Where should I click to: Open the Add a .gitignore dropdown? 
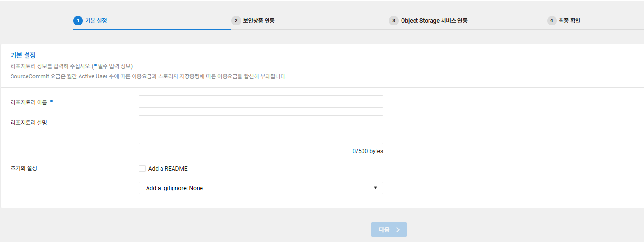pos(261,188)
